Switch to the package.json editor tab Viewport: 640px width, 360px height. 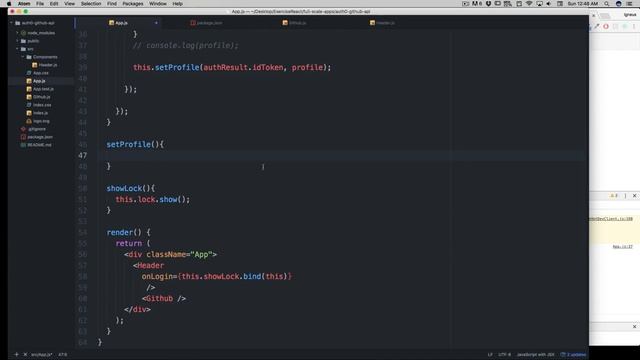pos(206,23)
